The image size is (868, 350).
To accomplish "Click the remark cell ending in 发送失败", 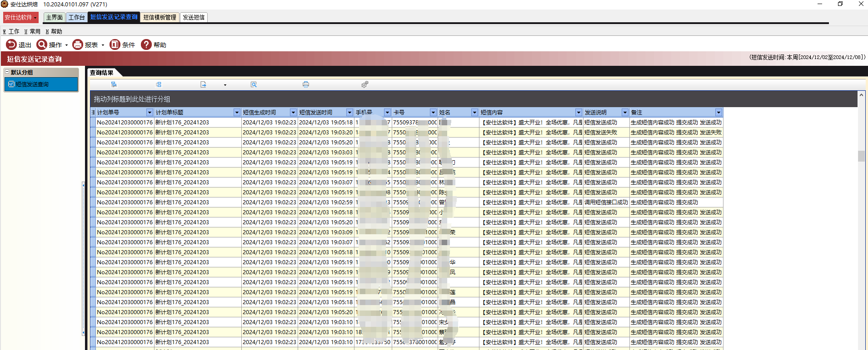I will [x=676, y=133].
